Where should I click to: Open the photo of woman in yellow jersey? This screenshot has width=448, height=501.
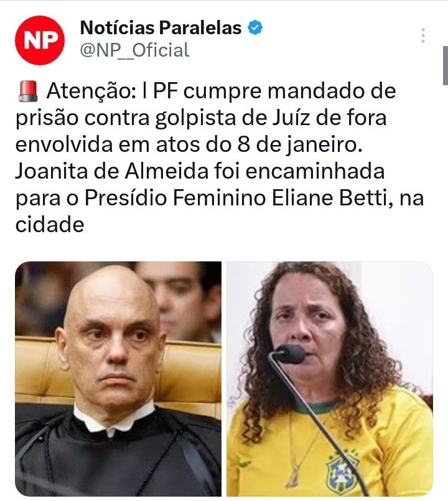tap(329, 379)
